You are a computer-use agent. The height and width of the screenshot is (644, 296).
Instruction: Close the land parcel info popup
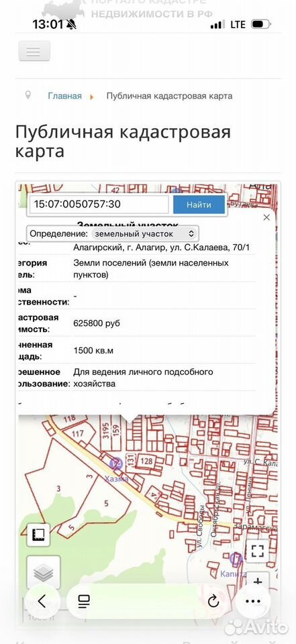266,217
